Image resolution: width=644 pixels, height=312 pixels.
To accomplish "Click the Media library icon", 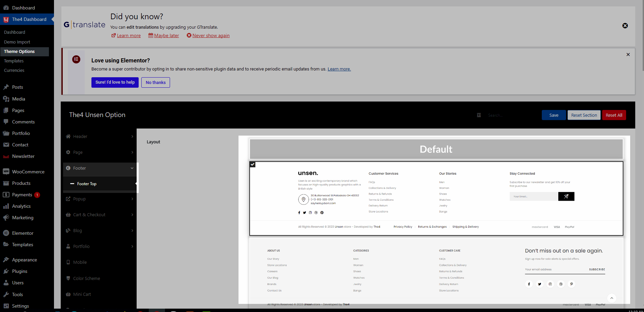I will (6, 99).
